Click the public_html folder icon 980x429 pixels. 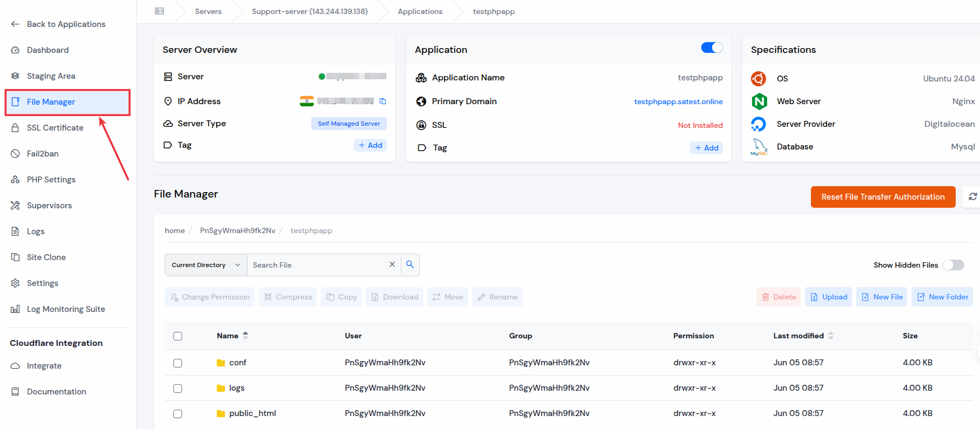tap(220, 413)
